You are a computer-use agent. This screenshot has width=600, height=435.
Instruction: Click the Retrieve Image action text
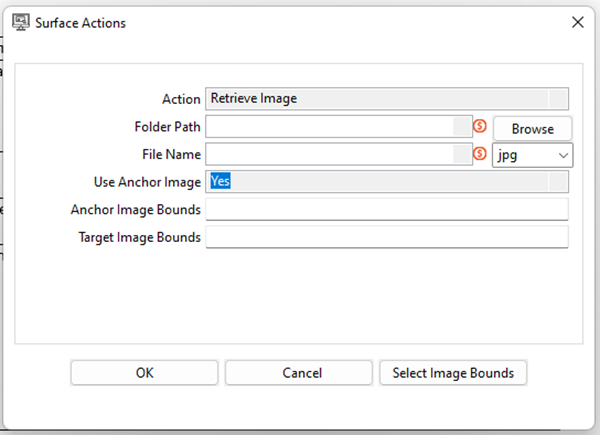(x=254, y=99)
